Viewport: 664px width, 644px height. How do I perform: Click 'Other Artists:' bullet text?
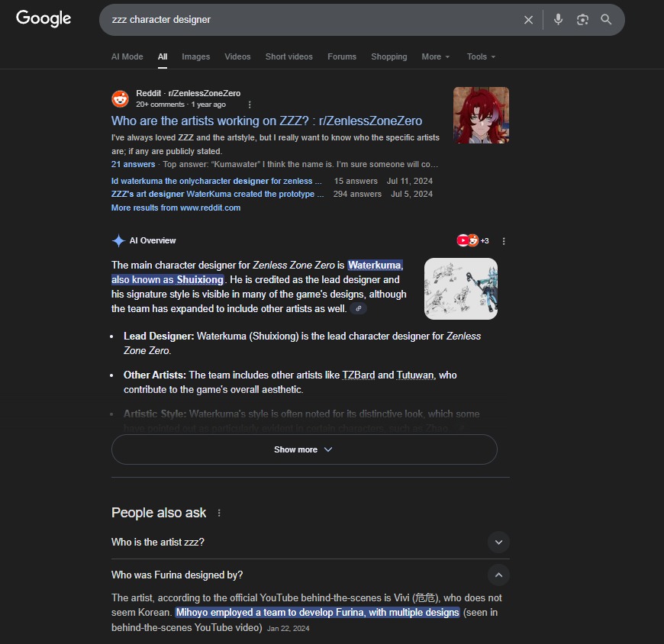click(155, 375)
